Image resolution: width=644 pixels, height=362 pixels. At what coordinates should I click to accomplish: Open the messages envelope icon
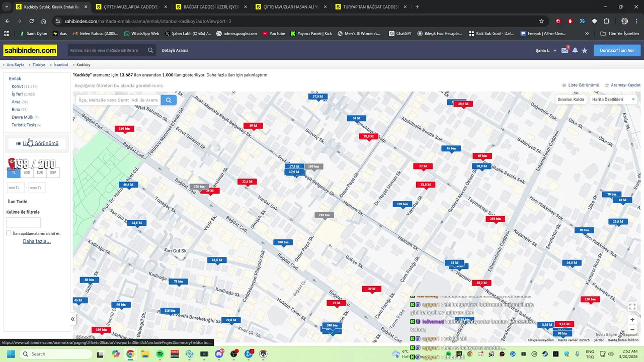(x=565, y=50)
